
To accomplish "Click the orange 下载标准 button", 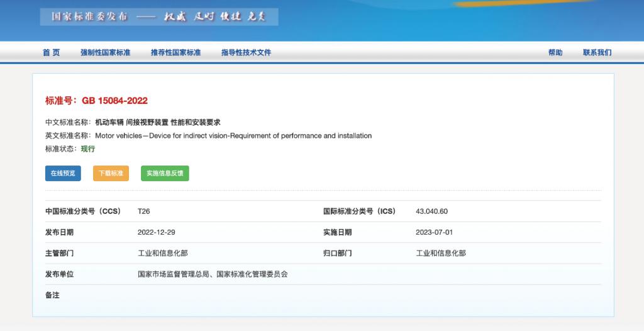I will [111, 173].
